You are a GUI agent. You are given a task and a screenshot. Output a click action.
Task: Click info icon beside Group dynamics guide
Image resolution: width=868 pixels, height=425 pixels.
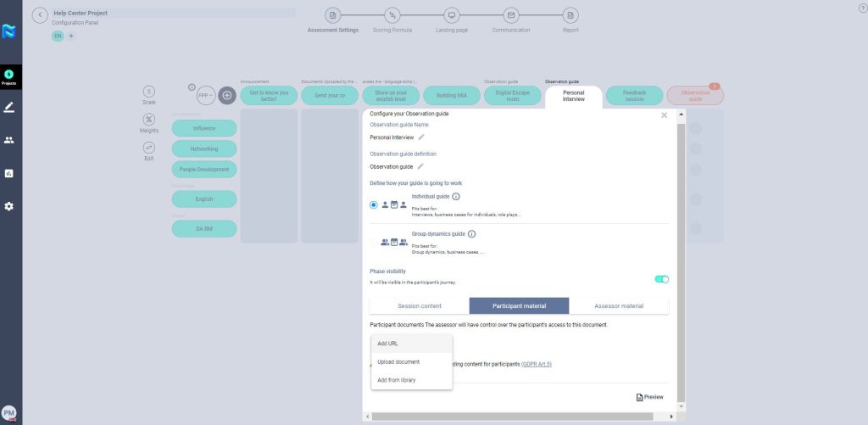[x=471, y=234]
